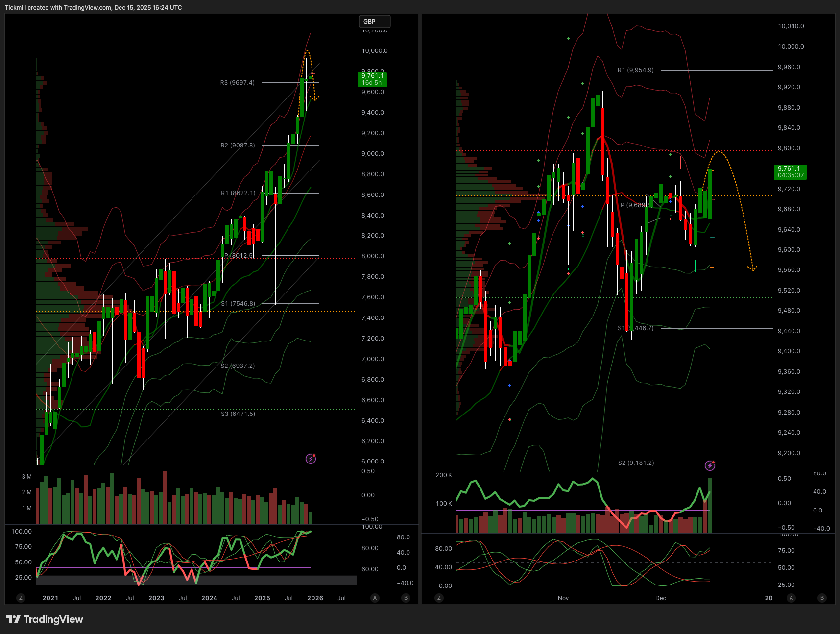The height and width of the screenshot is (634, 840).
Task: Click the Dec label on right time axis
Action: [660, 598]
